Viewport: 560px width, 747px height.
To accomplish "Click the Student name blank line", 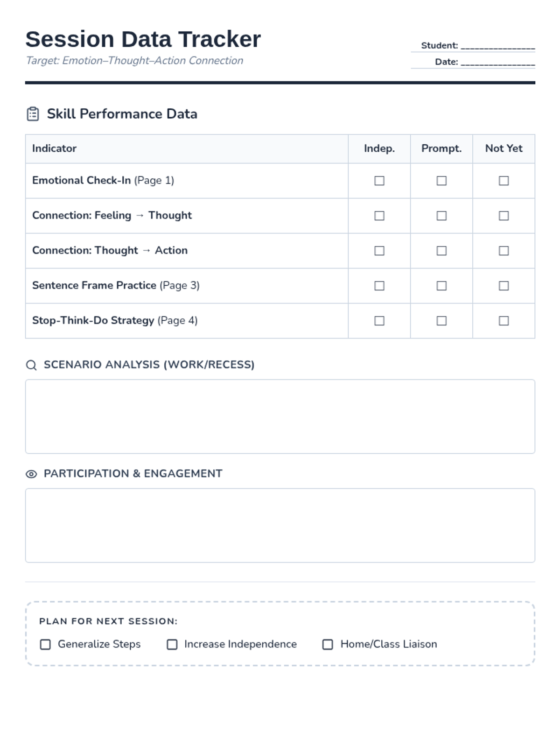I will tap(497, 46).
